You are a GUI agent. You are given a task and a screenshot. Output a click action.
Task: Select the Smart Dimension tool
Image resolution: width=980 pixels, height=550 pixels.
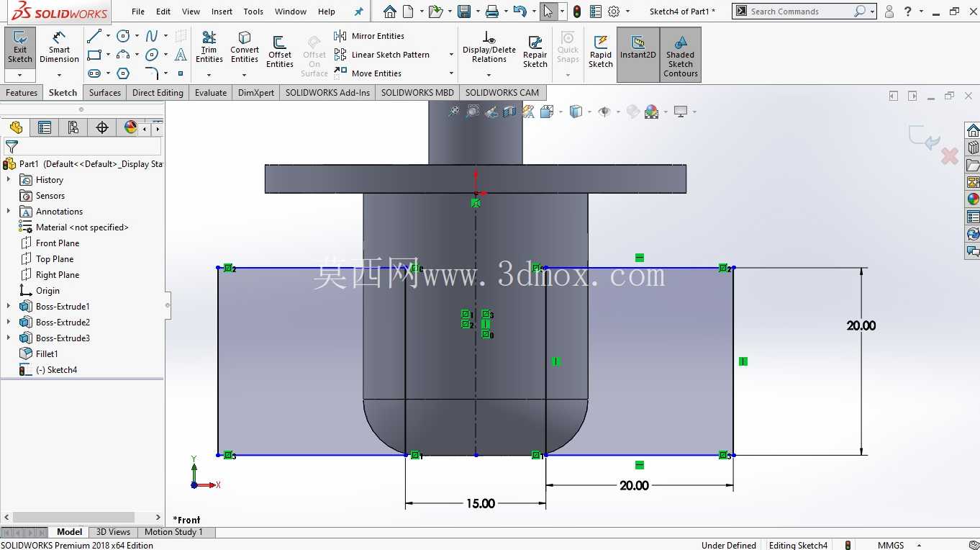[x=59, y=48]
